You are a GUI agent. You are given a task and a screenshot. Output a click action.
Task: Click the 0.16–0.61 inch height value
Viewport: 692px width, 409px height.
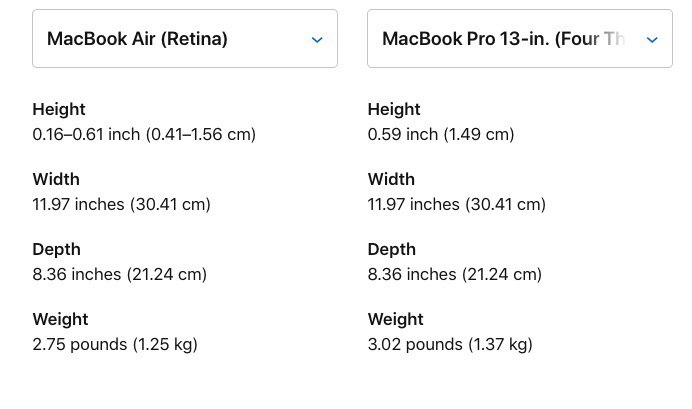pyautogui.click(x=144, y=135)
